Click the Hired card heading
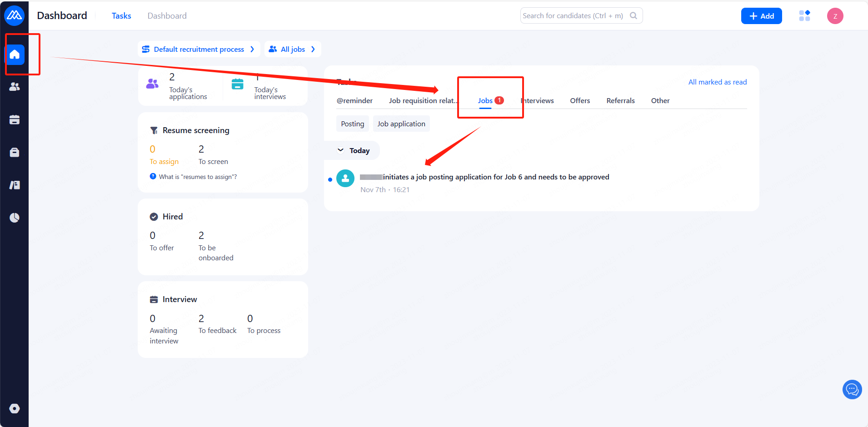The height and width of the screenshot is (427, 868). click(x=173, y=217)
